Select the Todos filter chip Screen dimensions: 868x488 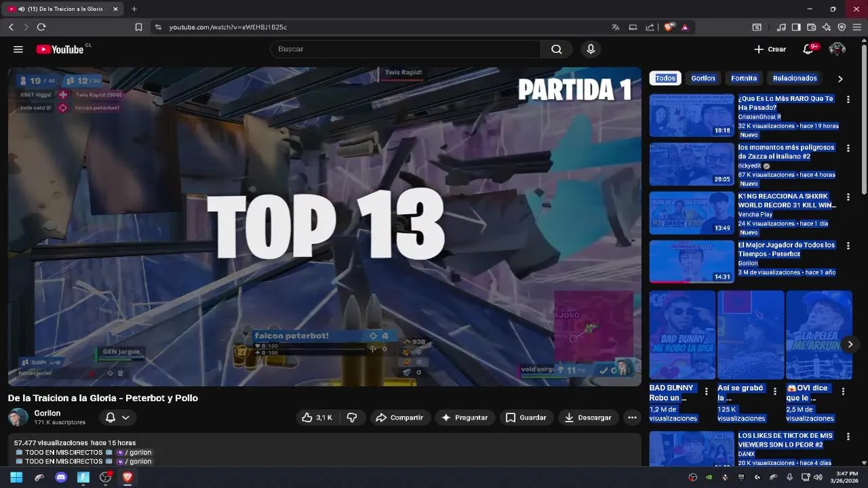coord(665,78)
